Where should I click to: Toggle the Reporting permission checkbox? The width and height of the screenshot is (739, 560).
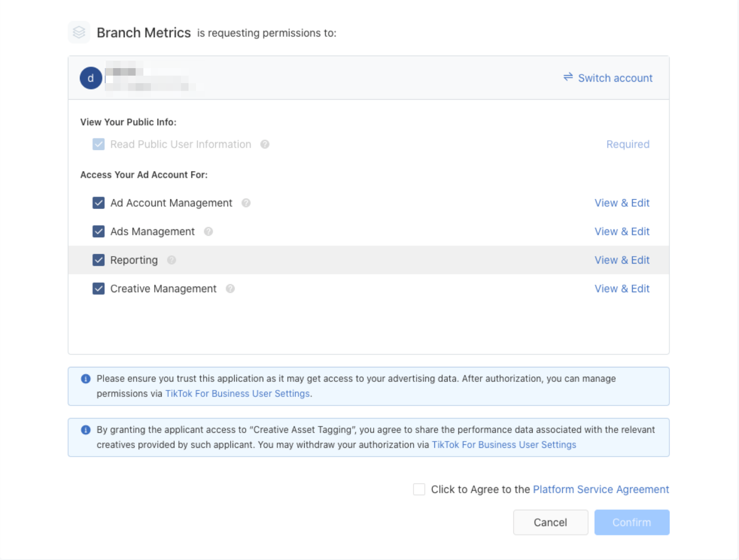coord(99,260)
